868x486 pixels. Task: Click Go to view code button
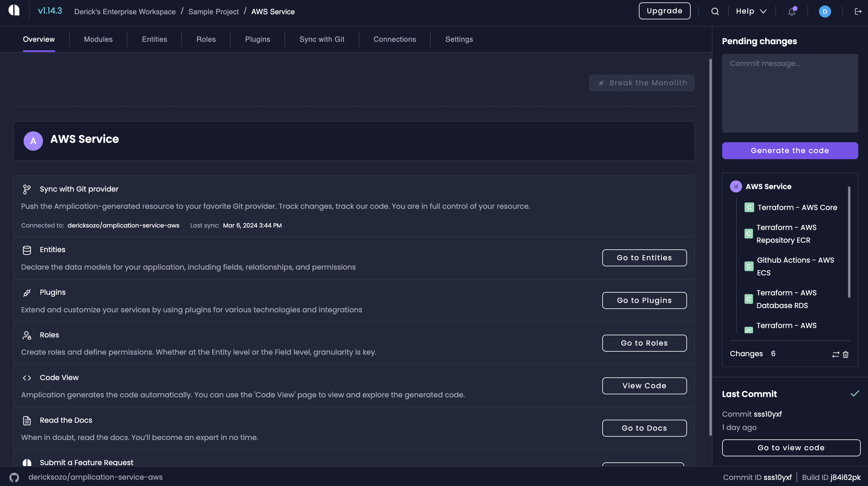pyautogui.click(x=791, y=448)
